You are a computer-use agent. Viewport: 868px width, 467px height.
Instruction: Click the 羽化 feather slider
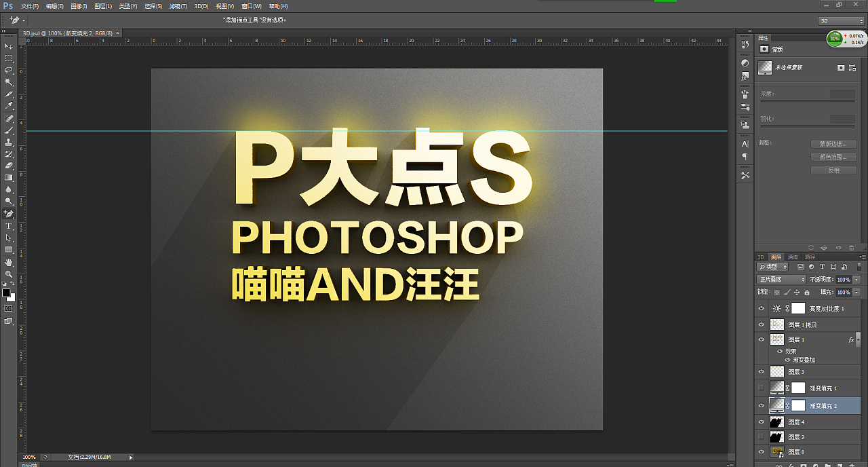808,126
